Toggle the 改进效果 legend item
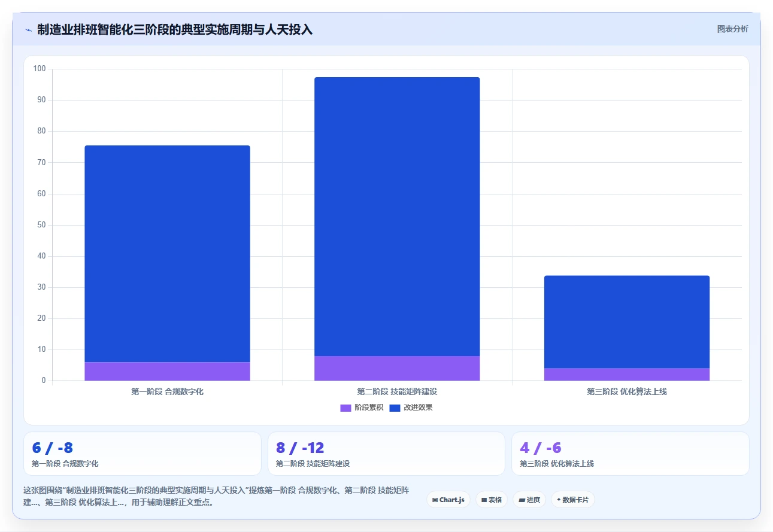The image size is (773, 532). tap(411, 408)
